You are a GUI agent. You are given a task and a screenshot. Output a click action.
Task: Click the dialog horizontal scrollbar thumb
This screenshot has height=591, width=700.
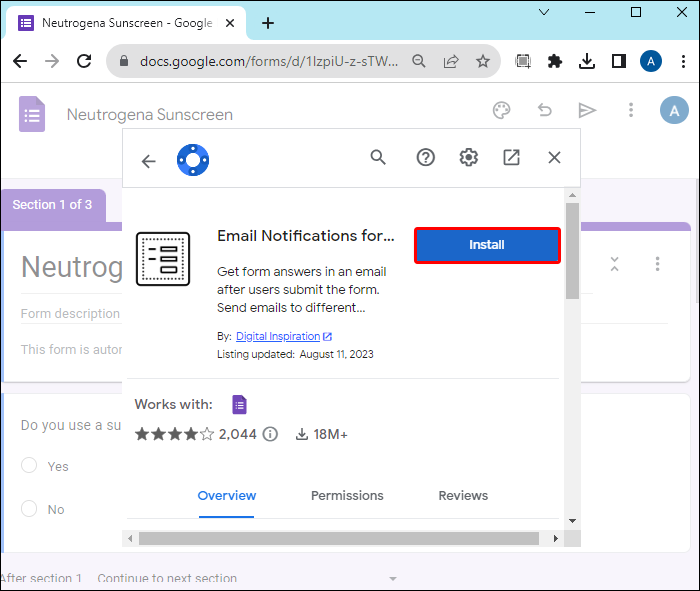[x=339, y=538]
